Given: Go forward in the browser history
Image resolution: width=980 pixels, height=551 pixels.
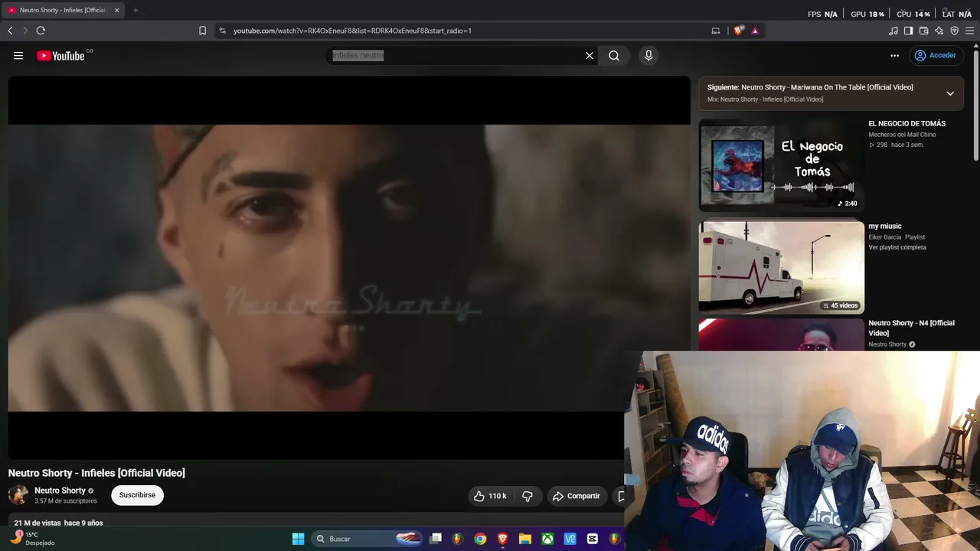Looking at the screenshot, I should tap(24, 31).
